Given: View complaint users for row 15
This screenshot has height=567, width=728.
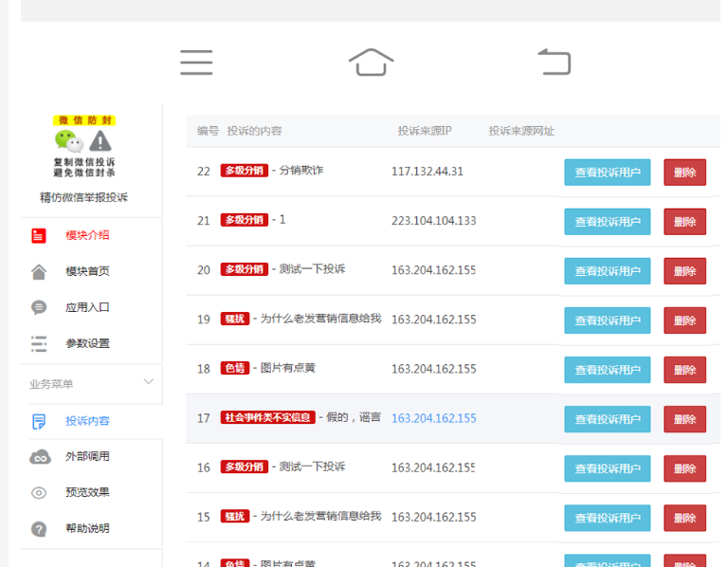Looking at the screenshot, I should point(608,518).
